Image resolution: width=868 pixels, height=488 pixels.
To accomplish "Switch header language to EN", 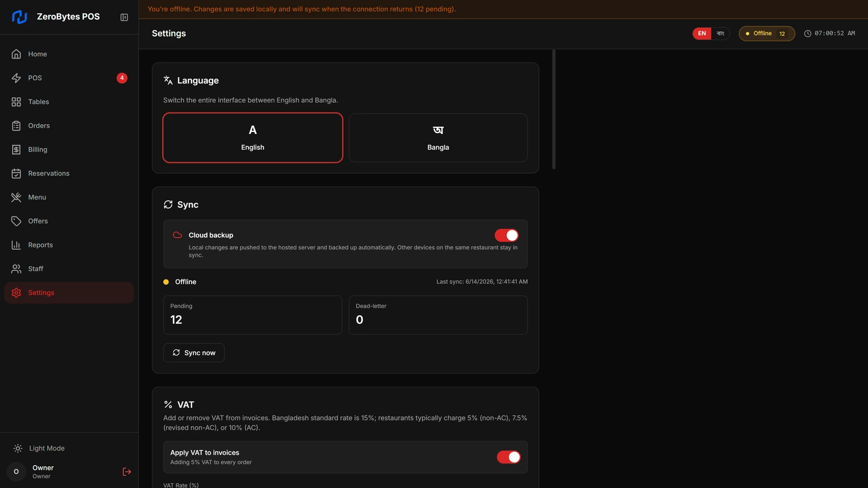I will pos(702,34).
